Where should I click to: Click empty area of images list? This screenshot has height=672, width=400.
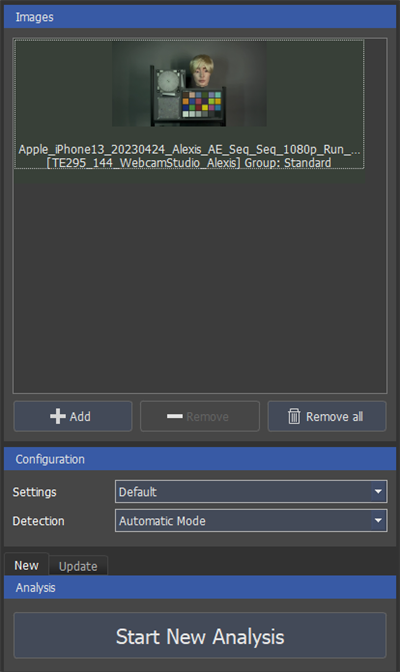[x=200, y=283]
